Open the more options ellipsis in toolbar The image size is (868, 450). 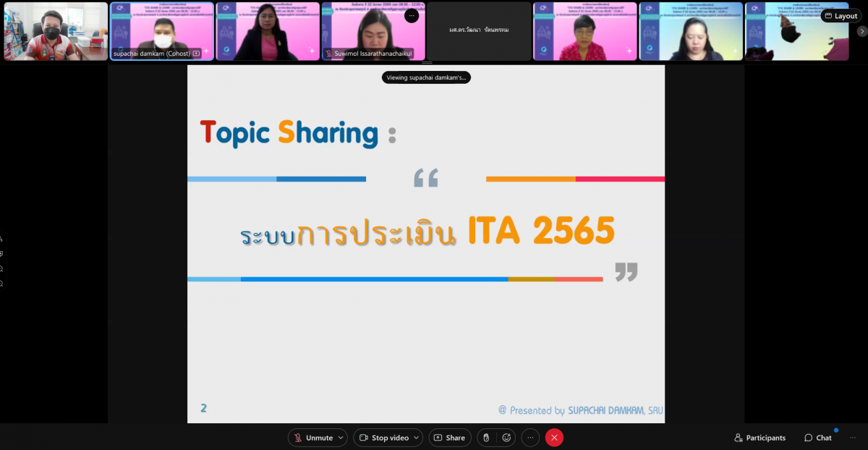[530, 438]
